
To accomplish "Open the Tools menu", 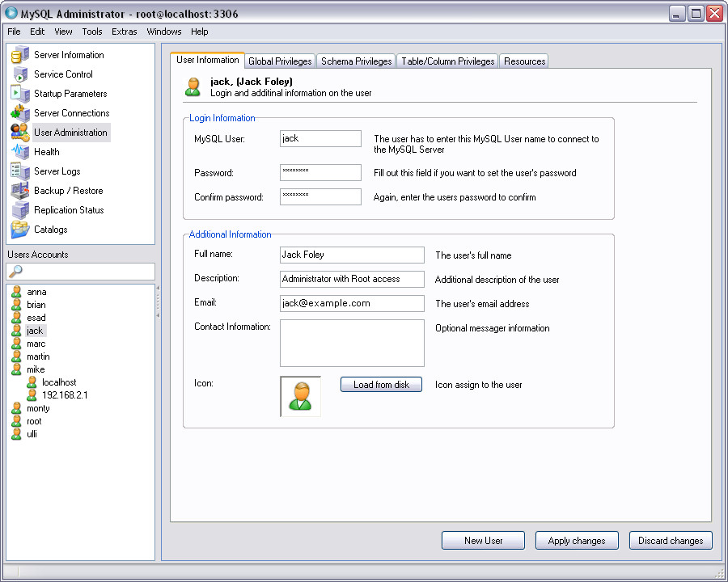I will tap(92, 32).
